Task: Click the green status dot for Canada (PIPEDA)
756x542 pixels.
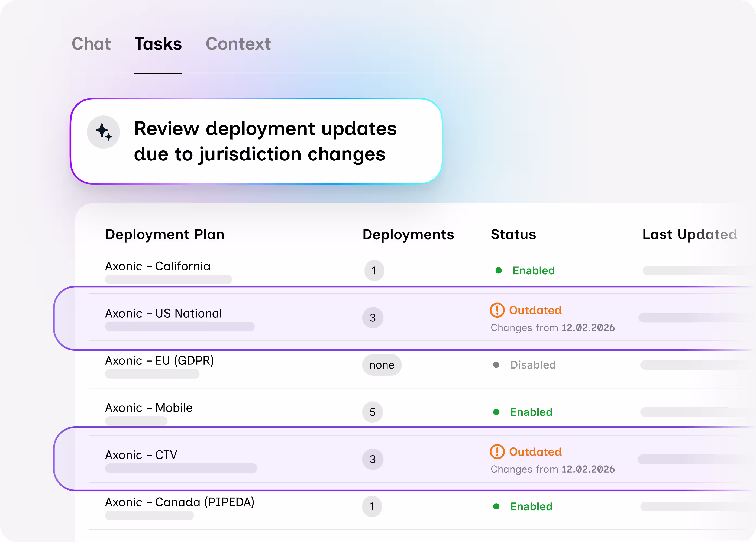Action: (x=496, y=507)
